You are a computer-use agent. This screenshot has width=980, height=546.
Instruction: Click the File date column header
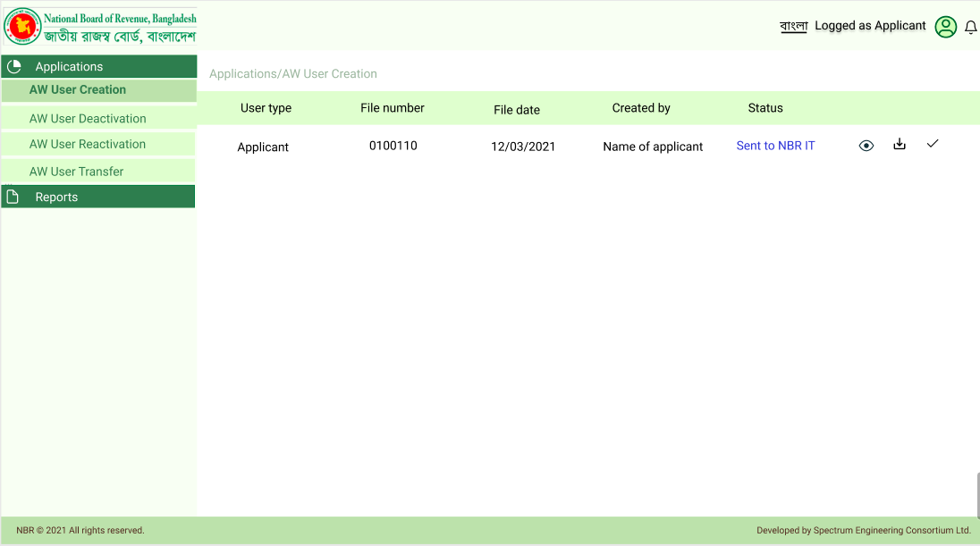(517, 110)
